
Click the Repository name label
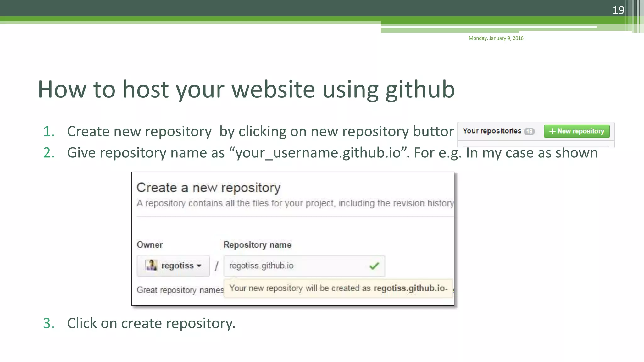coord(258,245)
